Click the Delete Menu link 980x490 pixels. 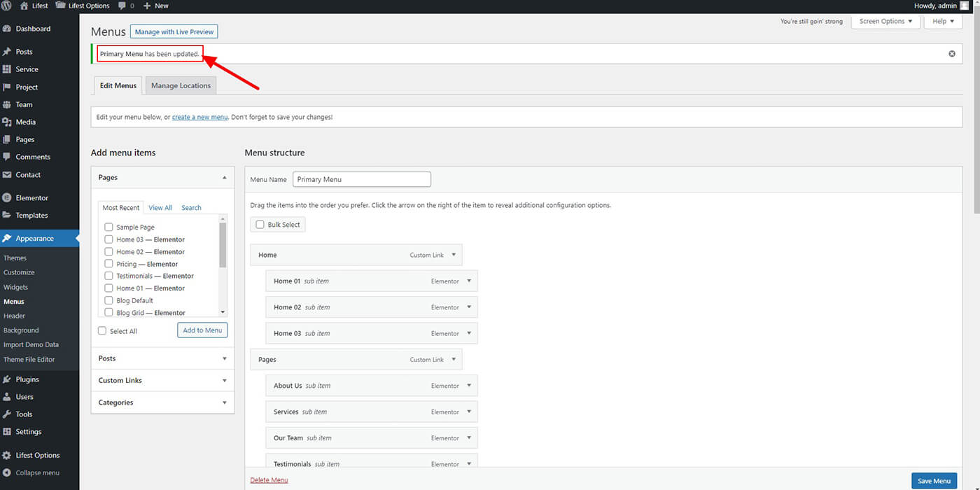click(269, 480)
